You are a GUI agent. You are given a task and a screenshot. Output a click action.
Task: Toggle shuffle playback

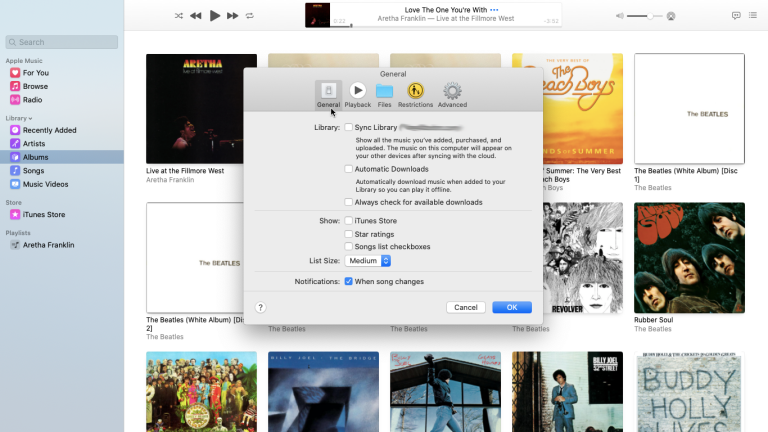coord(179,16)
